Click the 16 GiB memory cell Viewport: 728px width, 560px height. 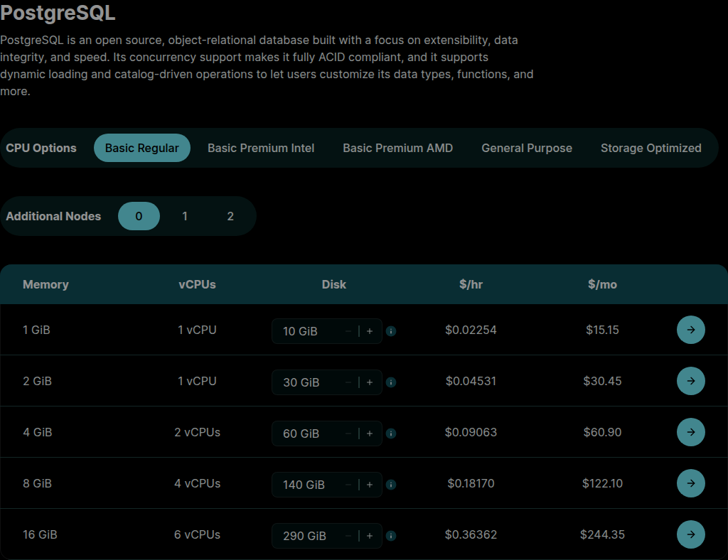coord(40,534)
